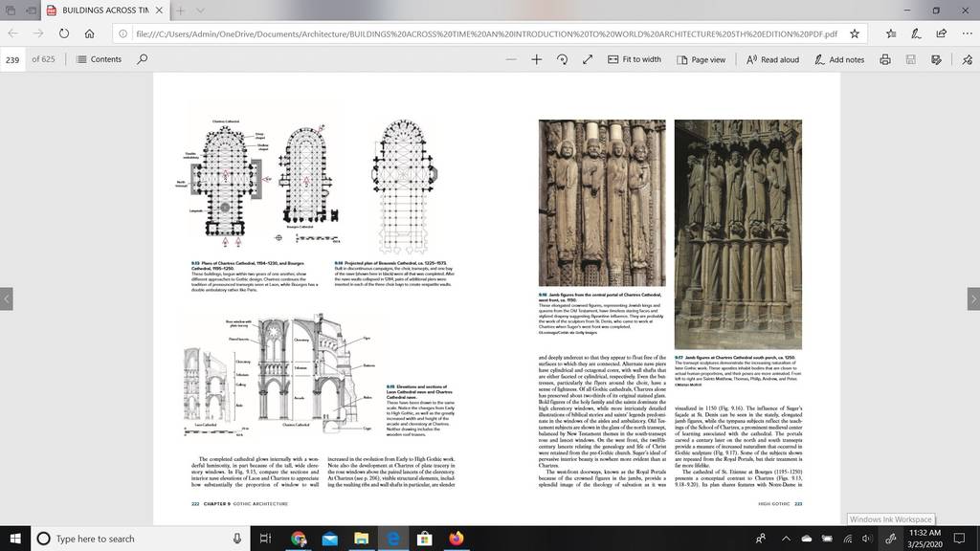The image size is (980, 551).
Task: Show hidden system tray icons
Action: 786,538
